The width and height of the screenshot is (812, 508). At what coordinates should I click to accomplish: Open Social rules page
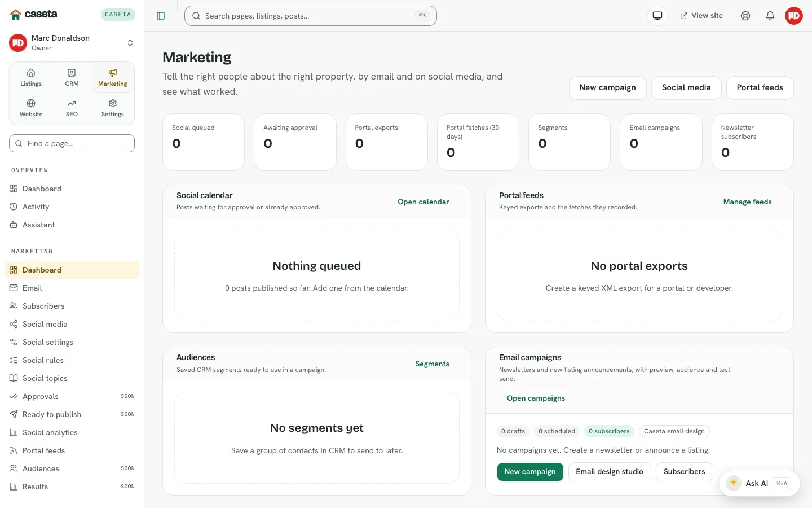click(72, 360)
